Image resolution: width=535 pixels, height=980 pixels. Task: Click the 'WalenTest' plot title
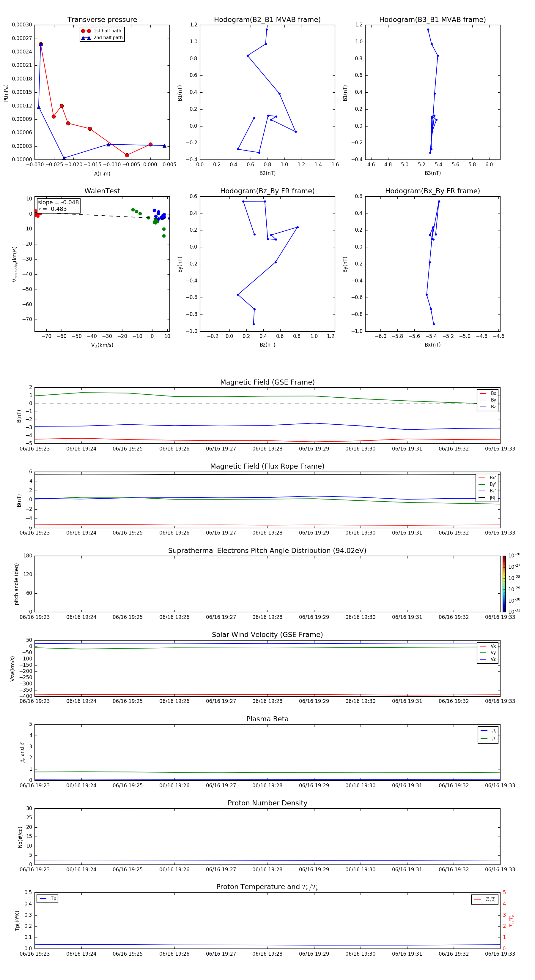click(102, 191)
